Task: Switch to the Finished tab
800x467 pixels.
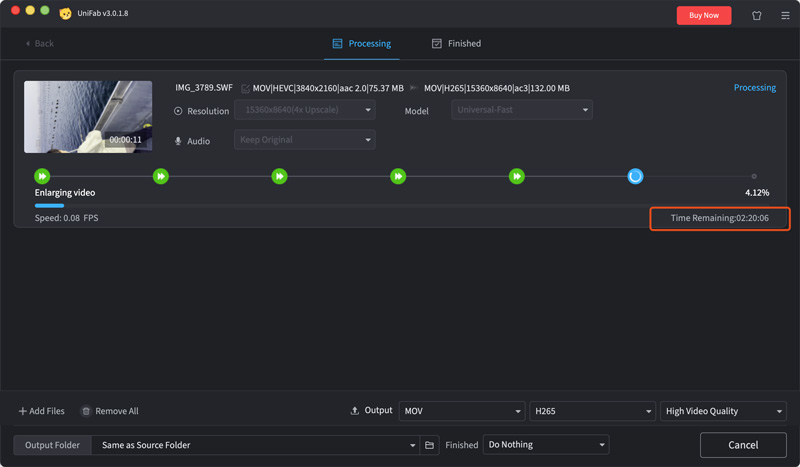Action: tap(457, 43)
